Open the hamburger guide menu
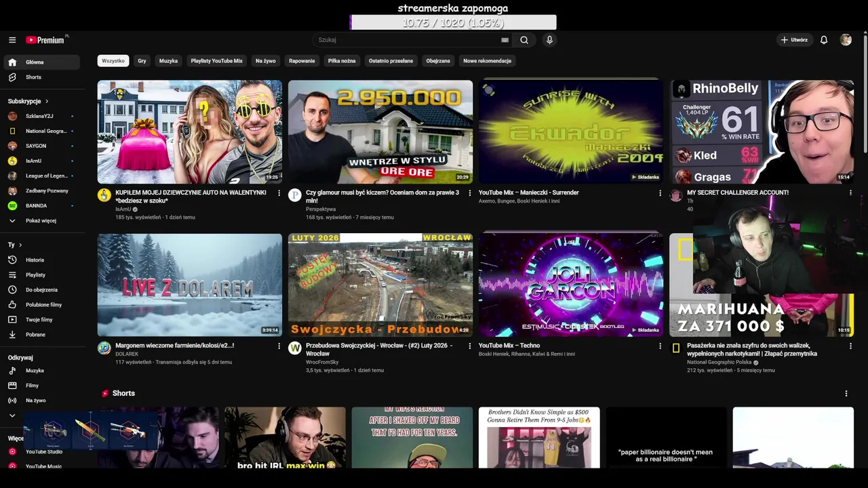The image size is (868, 488). click(x=12, y=40)
